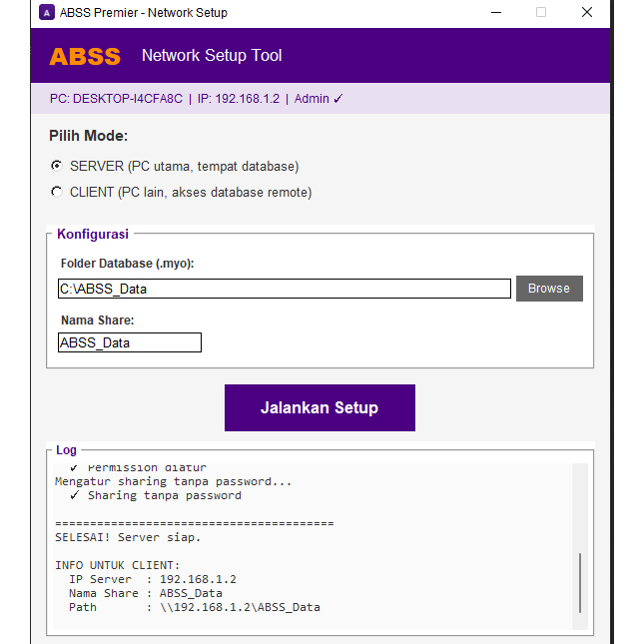
Task: Click the 'INFO UNTUK CLIENT:' log line
Action: (117, 565)
